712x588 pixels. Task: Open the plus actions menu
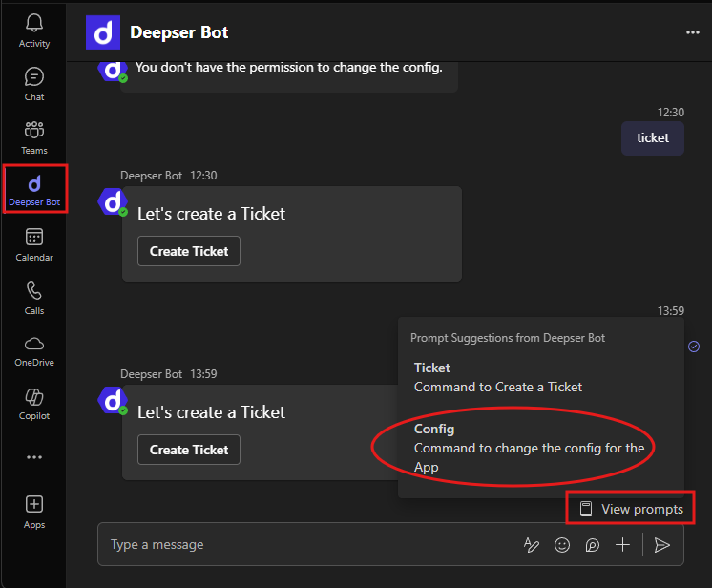(x=622, y=544)
